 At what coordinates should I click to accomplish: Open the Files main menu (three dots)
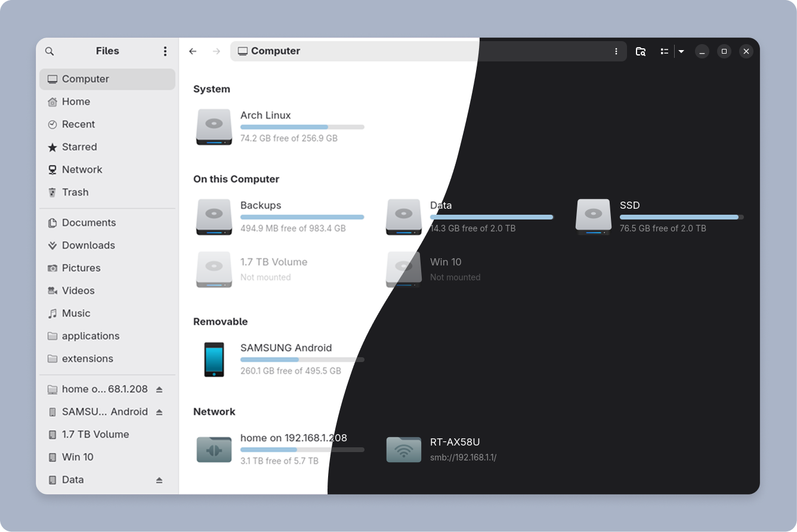[165, 51]
